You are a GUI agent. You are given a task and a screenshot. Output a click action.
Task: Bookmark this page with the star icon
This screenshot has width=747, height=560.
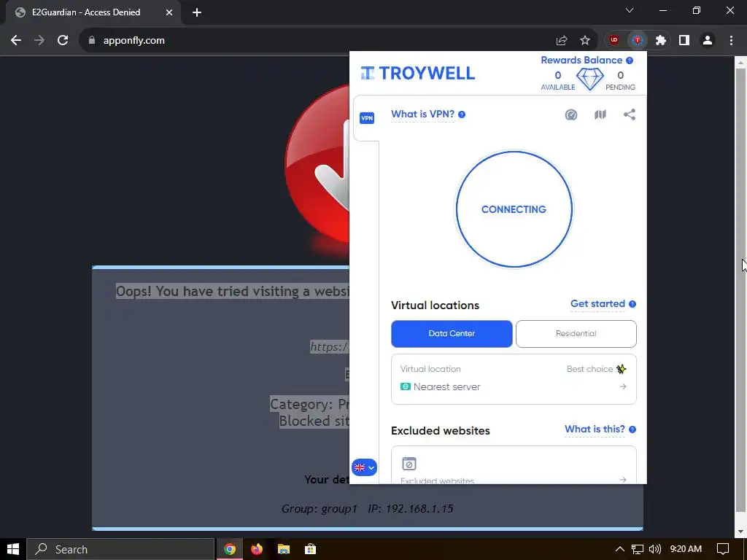click(585, 41)
